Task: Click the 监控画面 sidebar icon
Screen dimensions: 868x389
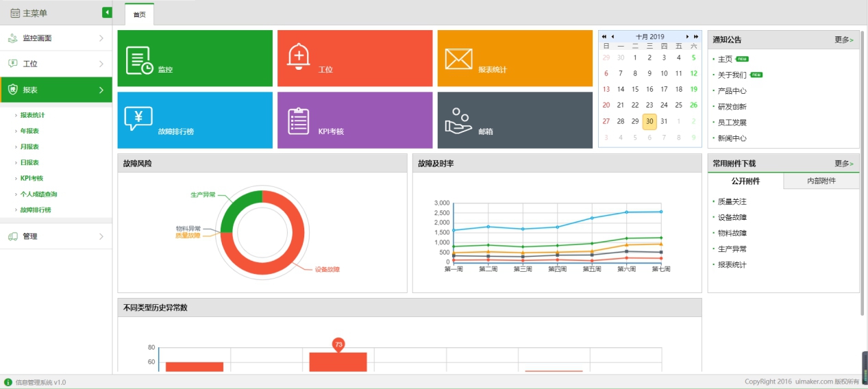Action: tap(12, 38)
